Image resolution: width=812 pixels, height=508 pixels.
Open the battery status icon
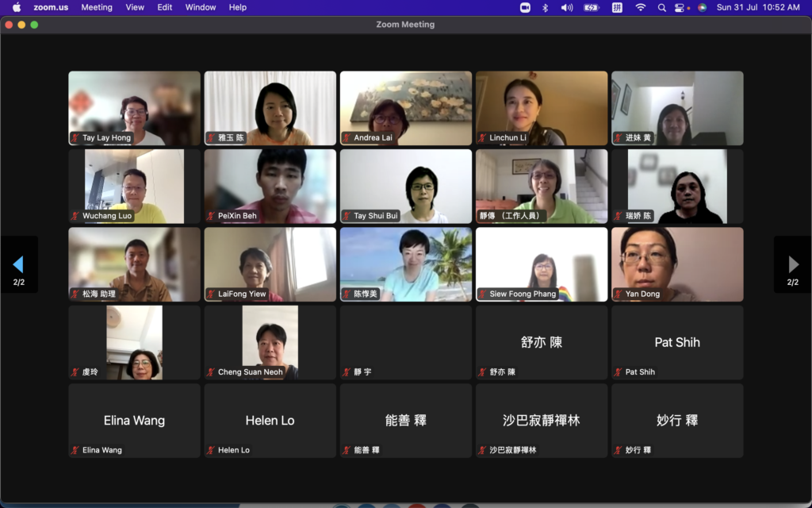pos(592,7)
